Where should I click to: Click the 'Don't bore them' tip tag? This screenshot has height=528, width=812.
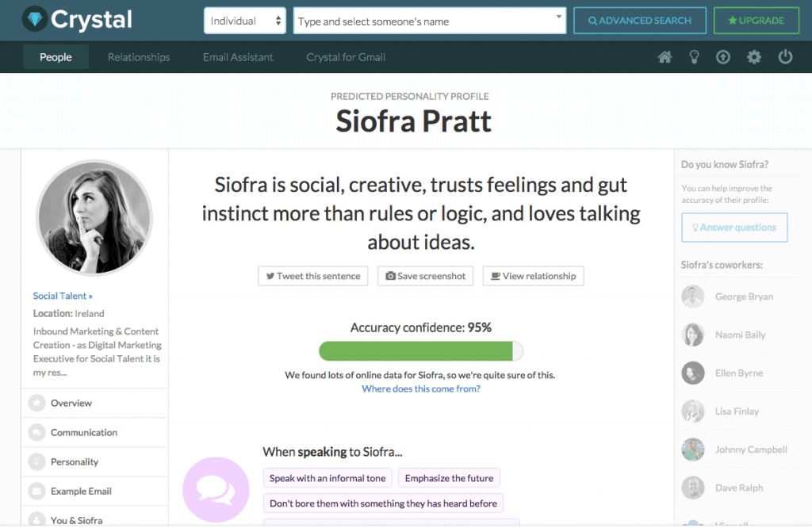point(383,503)
